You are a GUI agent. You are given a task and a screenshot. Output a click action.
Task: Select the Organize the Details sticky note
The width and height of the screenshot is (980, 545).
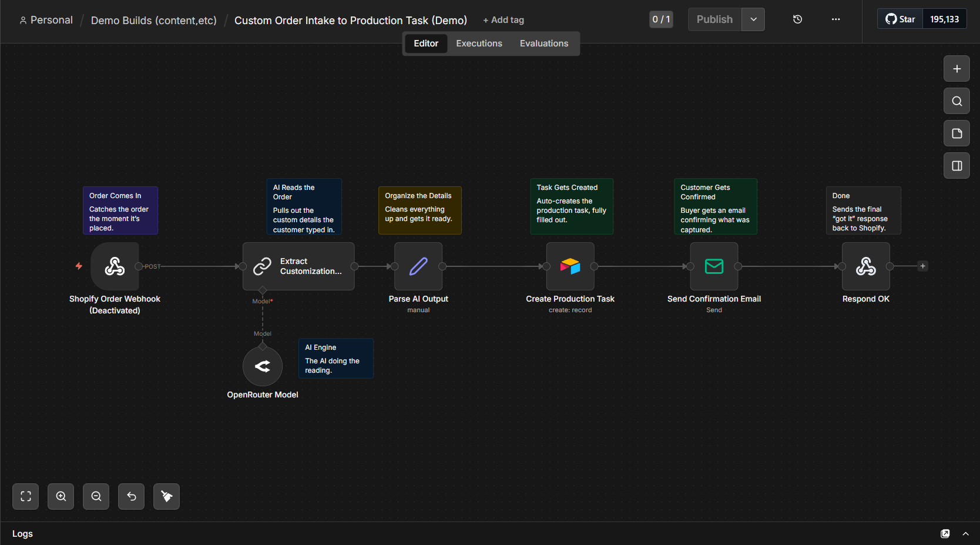point(419,210)
